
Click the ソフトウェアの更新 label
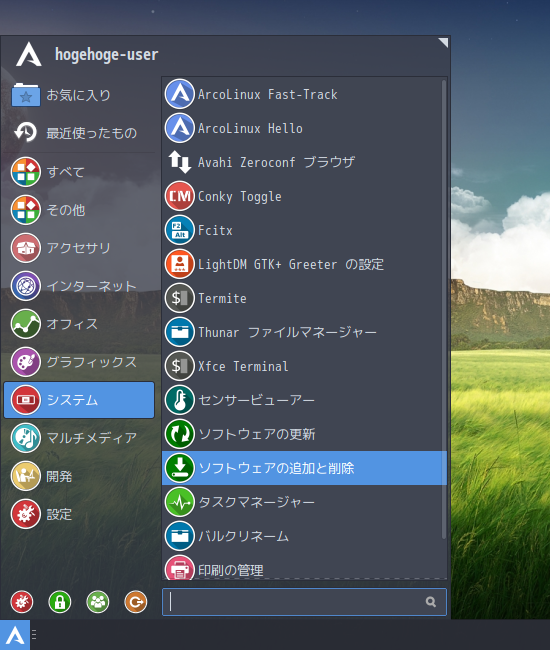coord(257,434)
